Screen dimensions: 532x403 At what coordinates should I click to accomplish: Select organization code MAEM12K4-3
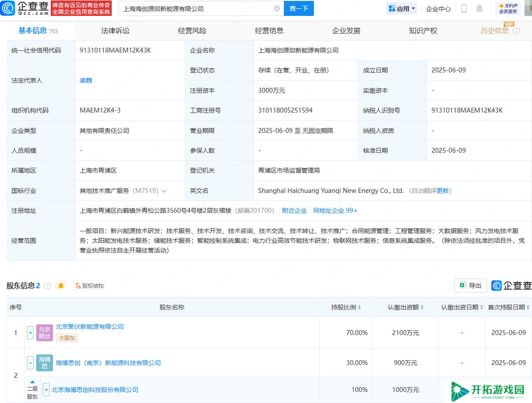pyautogui.click(x=100, y=110)
